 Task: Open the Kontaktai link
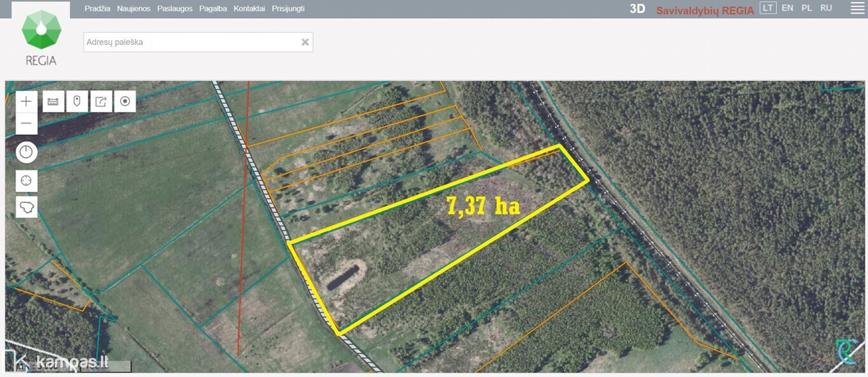pyautogui.click(x=249, y=9)
